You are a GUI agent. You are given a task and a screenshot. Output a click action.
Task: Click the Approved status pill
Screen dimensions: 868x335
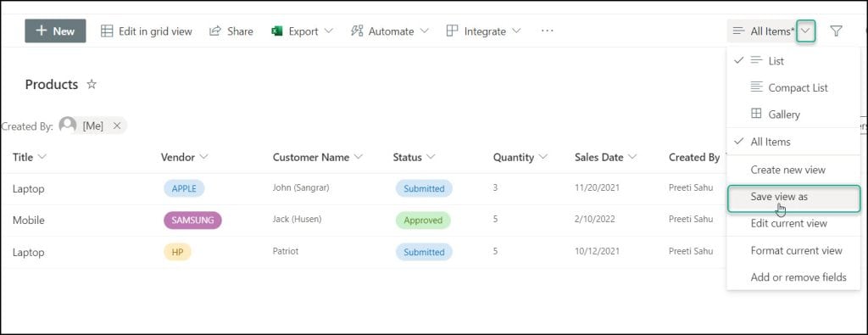423,221
